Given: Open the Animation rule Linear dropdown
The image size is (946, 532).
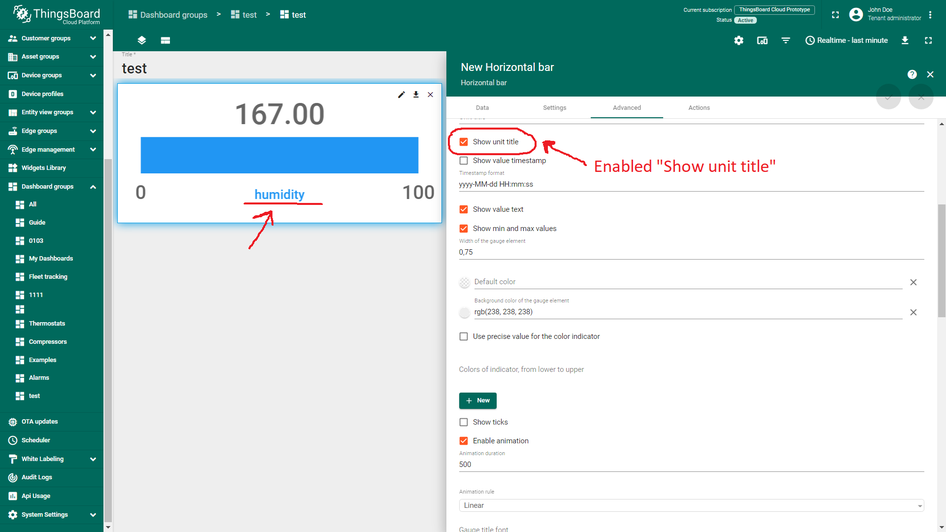Looking at the screenshot, I should (x=691, y=505).
